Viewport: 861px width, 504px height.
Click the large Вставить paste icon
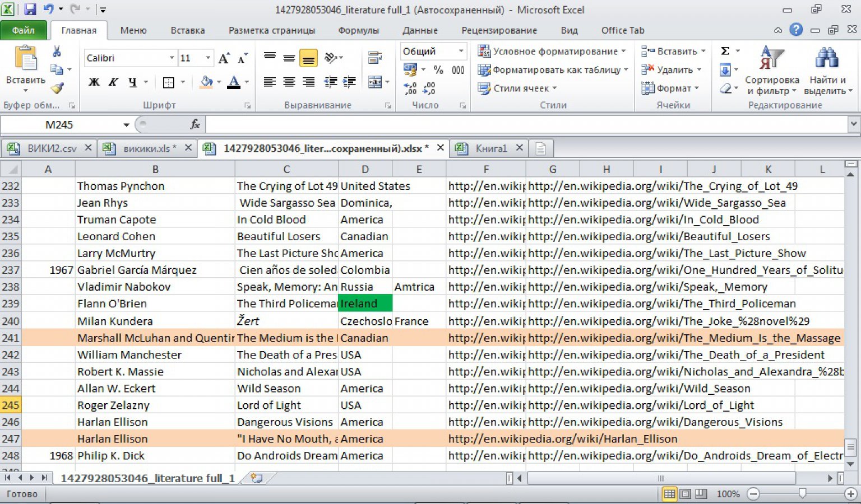tap(25, 58)
